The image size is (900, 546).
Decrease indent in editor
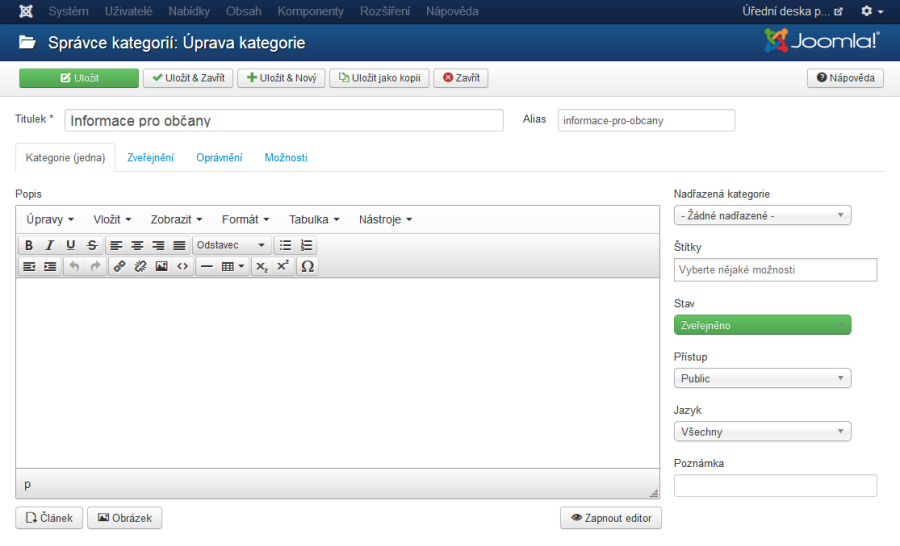[x=29, y=266]
